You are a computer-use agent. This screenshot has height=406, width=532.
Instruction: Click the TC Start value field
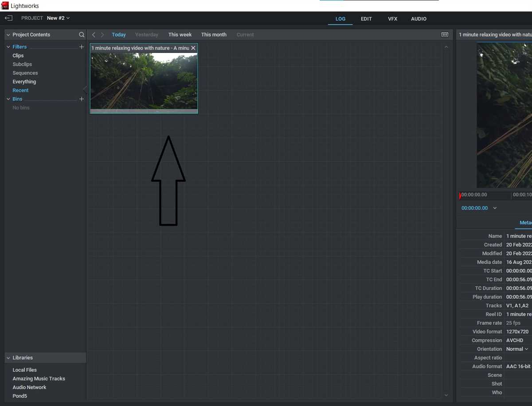(x=519, y=271)
